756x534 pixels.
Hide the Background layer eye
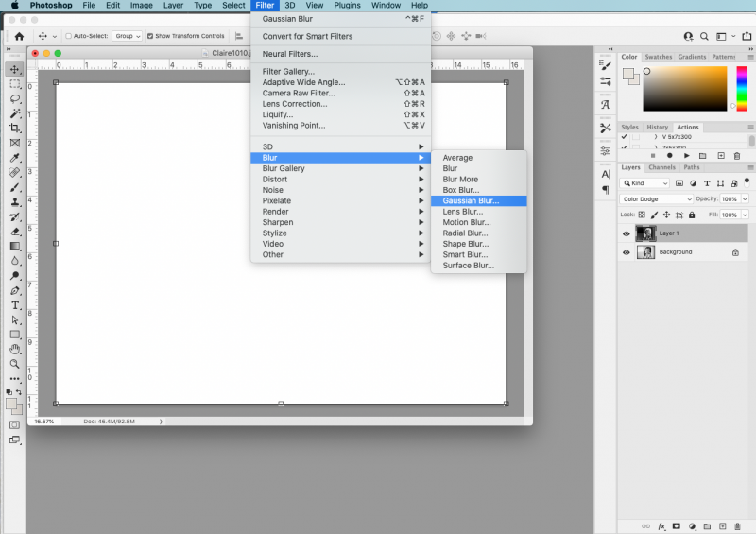coord(627,252)
